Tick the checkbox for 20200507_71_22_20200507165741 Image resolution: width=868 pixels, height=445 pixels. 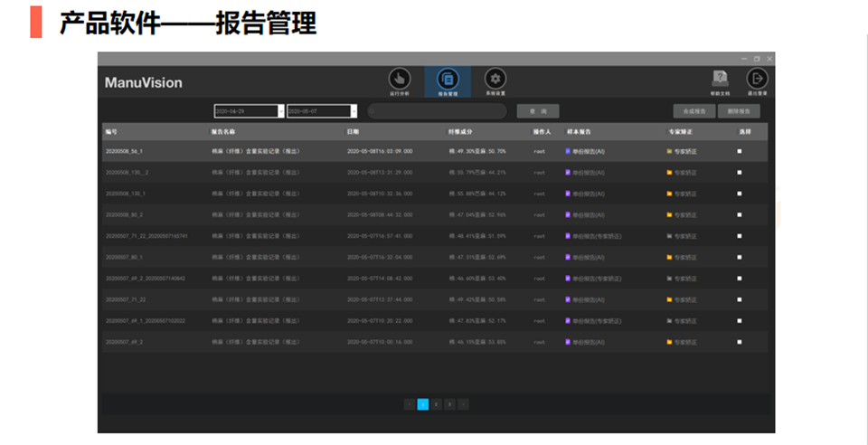pos(739,236)
